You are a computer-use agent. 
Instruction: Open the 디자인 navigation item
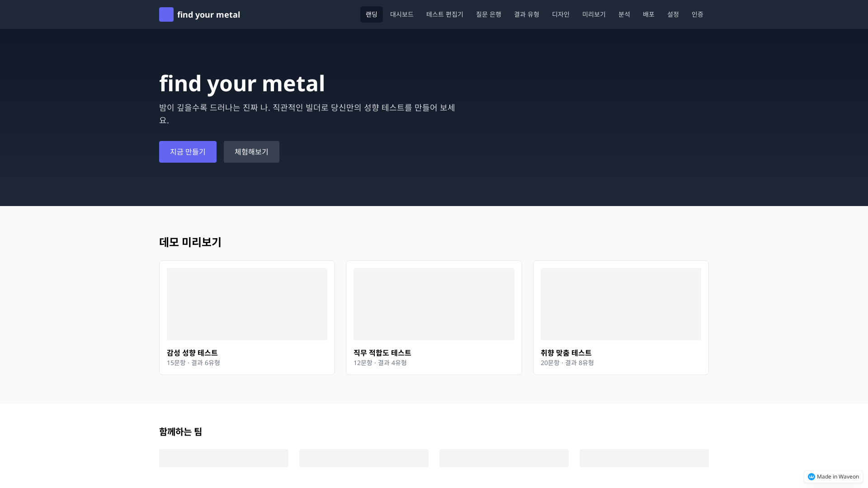point(560,14)
